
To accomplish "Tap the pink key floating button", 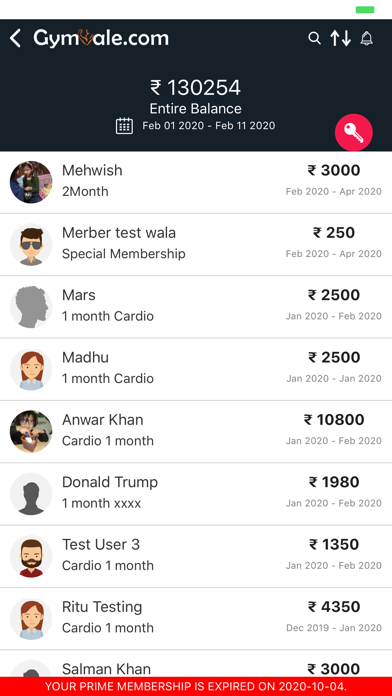I will (354, 133).
